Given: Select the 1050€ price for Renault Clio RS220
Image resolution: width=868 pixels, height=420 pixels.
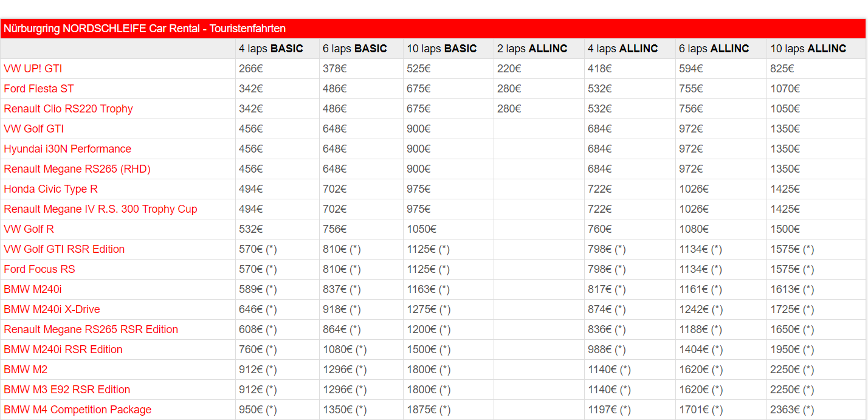Looking at the screenshot, I should point(785,109).
